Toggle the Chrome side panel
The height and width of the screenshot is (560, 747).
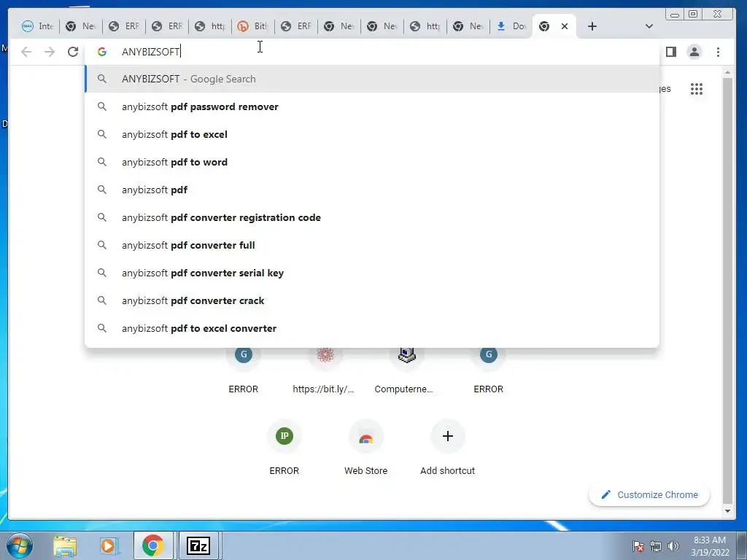671,52
